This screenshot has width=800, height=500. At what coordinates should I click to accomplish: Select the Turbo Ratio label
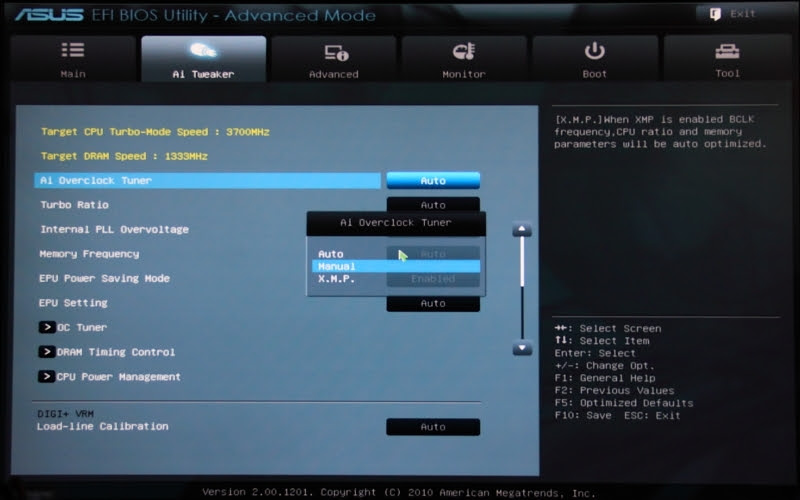74,205
